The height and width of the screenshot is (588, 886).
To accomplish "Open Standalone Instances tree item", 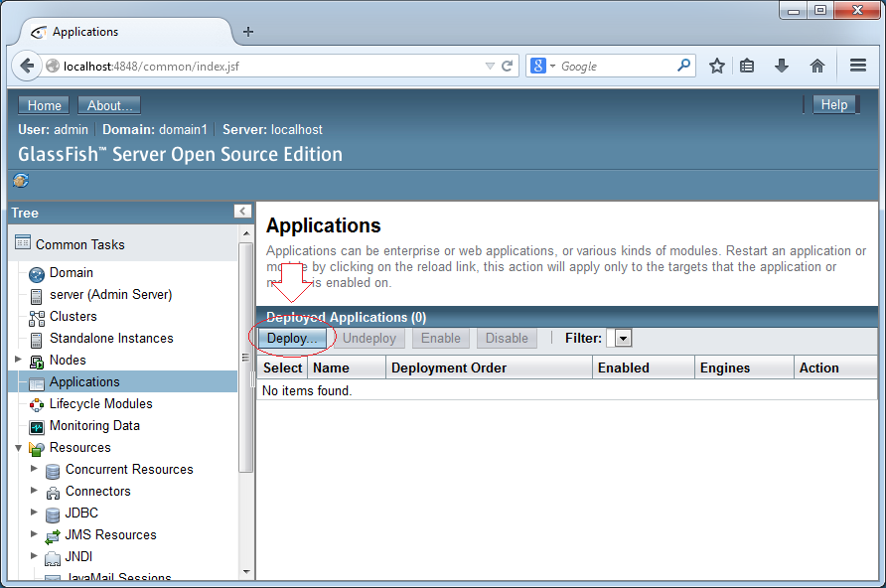I will pyautogui.click(x=111, y=338).
